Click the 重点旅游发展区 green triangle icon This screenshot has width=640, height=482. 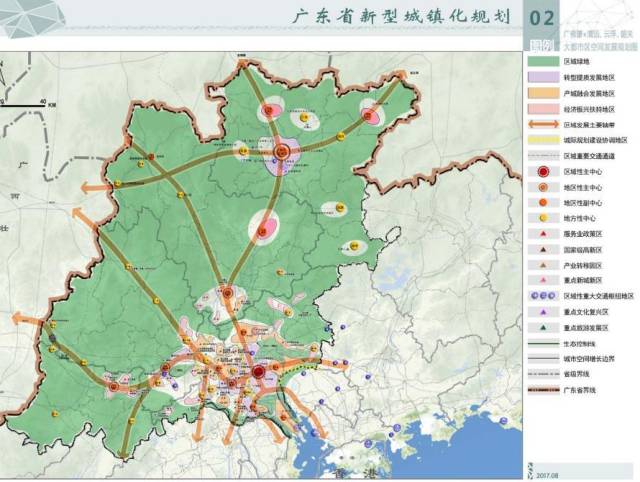[x=543, y=326]
